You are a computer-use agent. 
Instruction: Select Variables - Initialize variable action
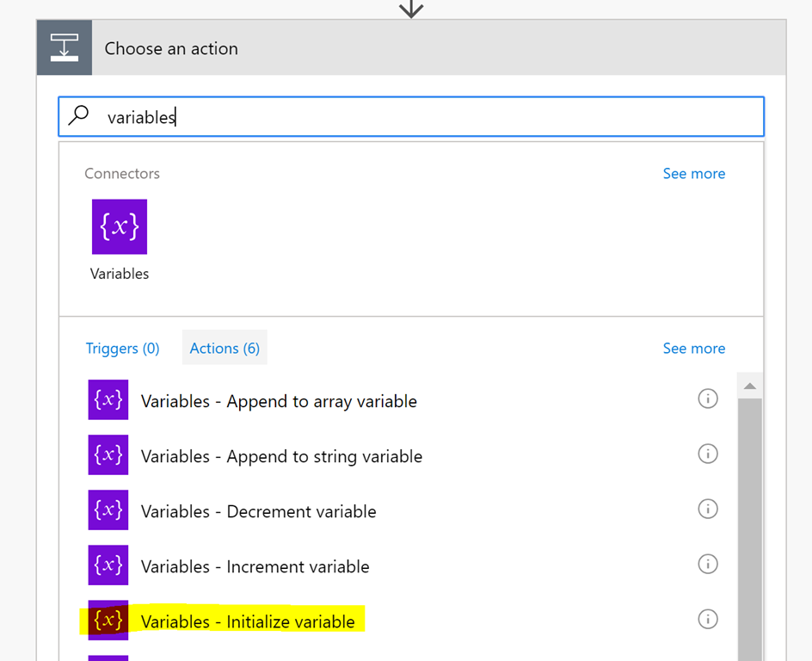point(248,621)
